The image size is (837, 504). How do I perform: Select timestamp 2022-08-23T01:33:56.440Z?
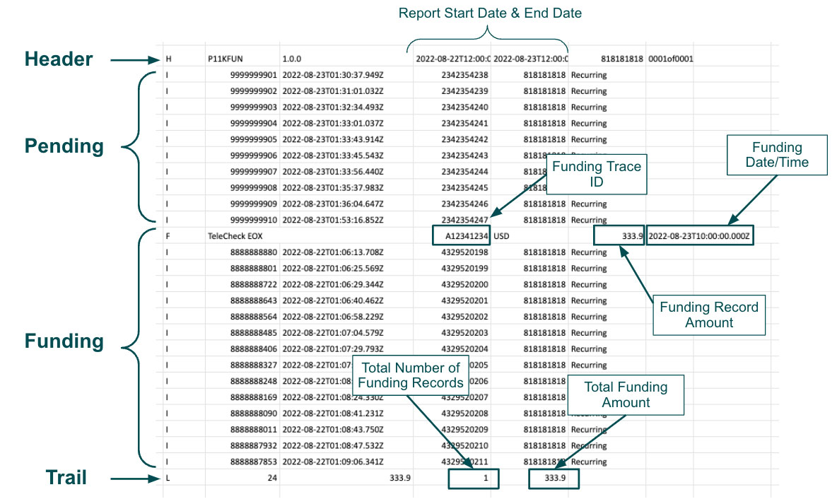[x=332, y=171]
